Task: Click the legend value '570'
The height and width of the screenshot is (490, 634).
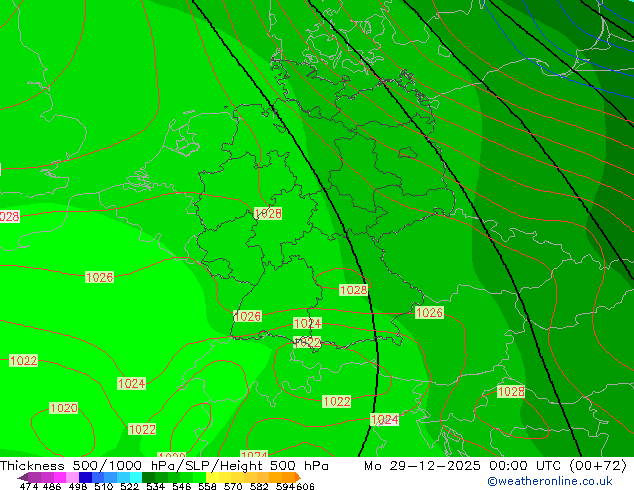Action: click(233, 486)
